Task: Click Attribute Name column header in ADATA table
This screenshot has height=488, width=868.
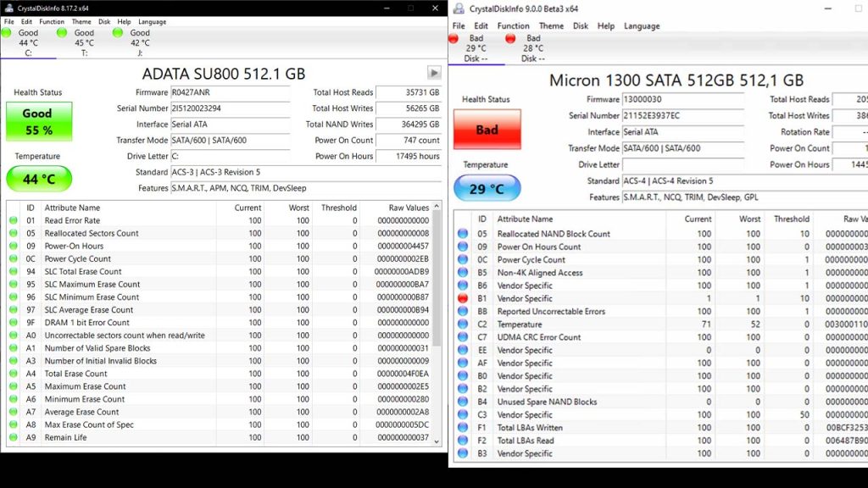Action: point(73,208)
